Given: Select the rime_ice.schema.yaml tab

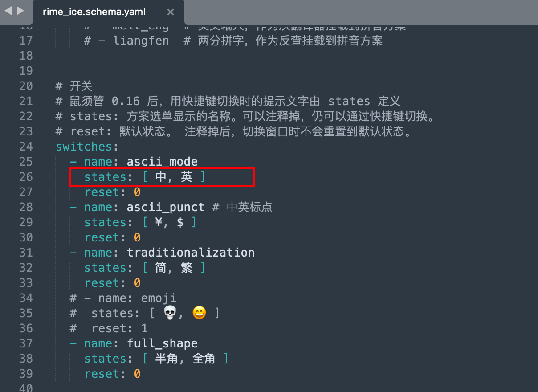Looking at the screenshot, I should [94, 12].
